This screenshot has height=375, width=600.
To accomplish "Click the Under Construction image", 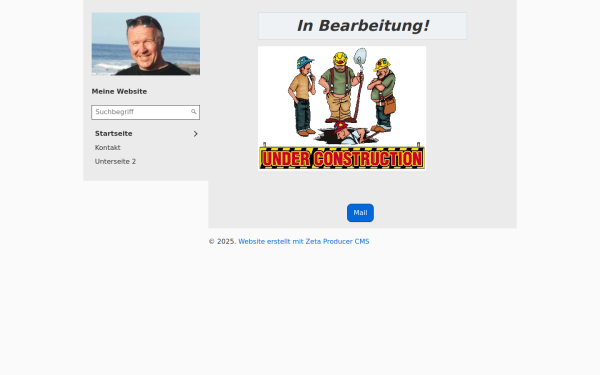I will point(342,108).
